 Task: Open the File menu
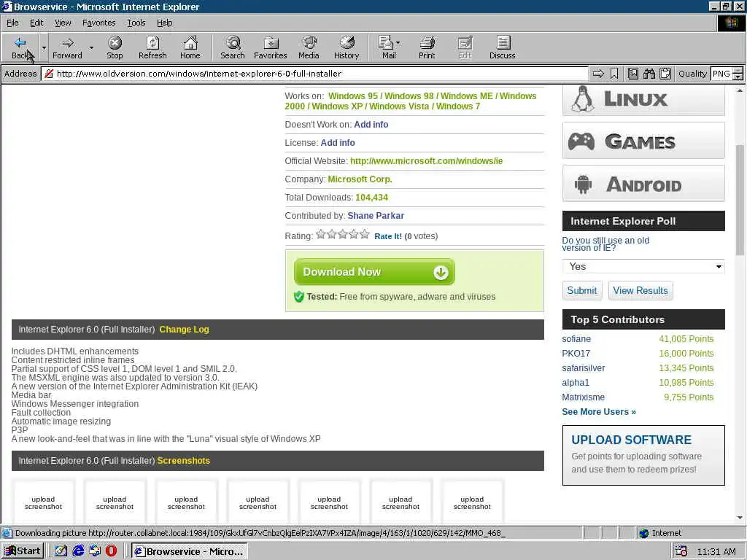[x=12, y=23]
